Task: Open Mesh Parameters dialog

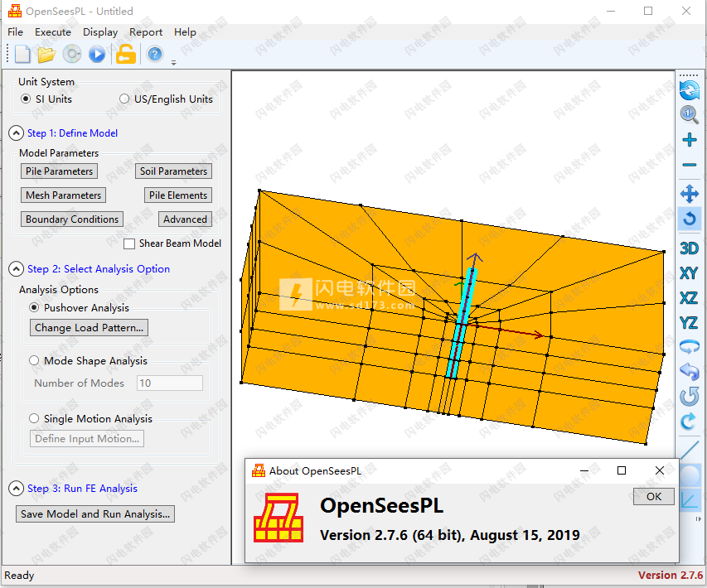Action: click(64, 195)
